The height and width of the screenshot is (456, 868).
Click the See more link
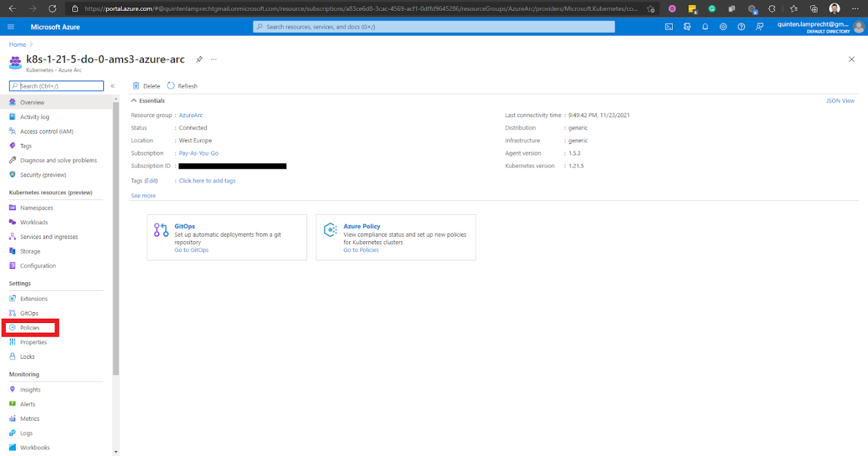143,196
